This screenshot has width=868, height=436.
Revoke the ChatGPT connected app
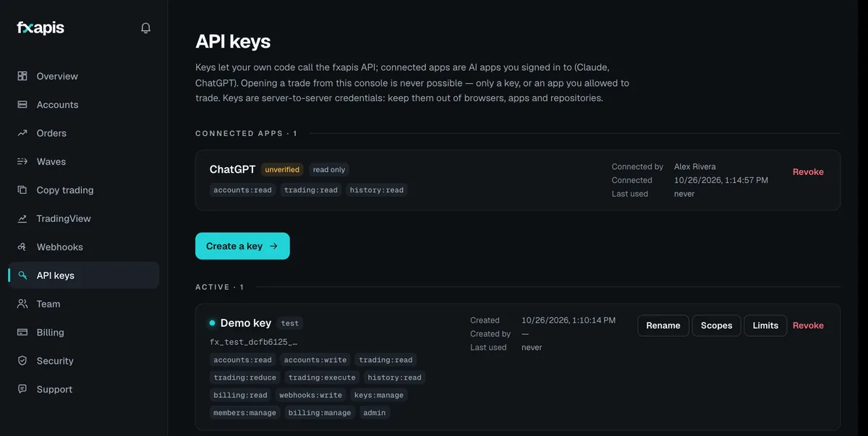[x=808, y=172]
